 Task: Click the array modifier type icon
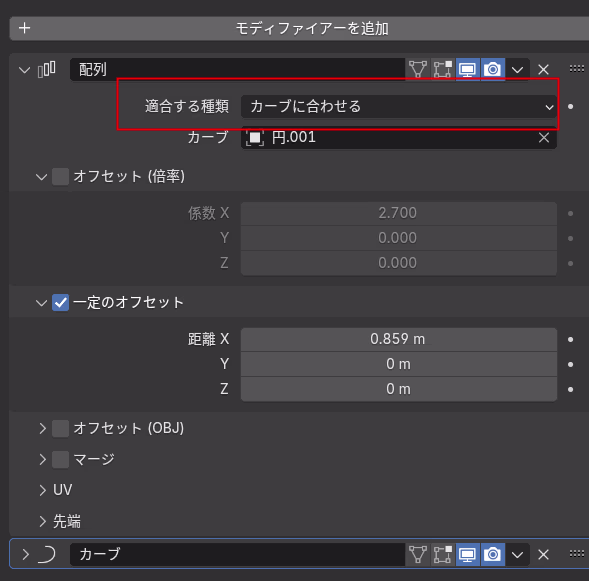pyautogui.click(x=47, y=69)
